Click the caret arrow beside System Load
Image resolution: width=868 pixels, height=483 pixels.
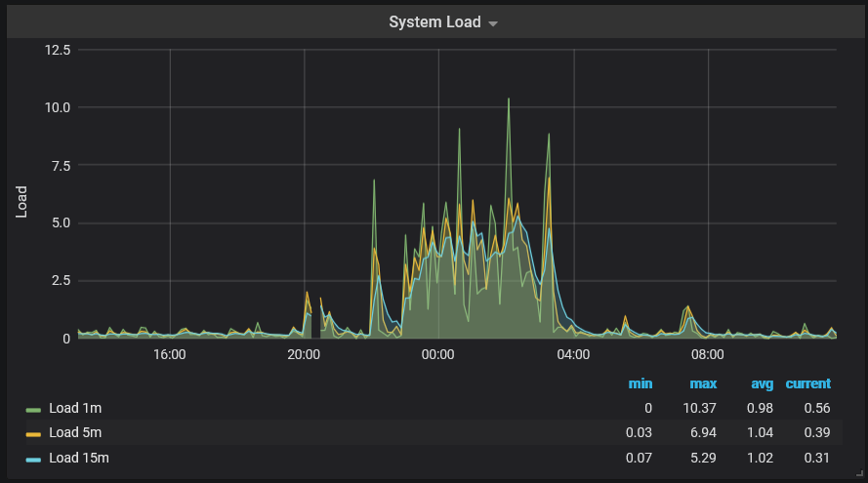pos(493,24)
